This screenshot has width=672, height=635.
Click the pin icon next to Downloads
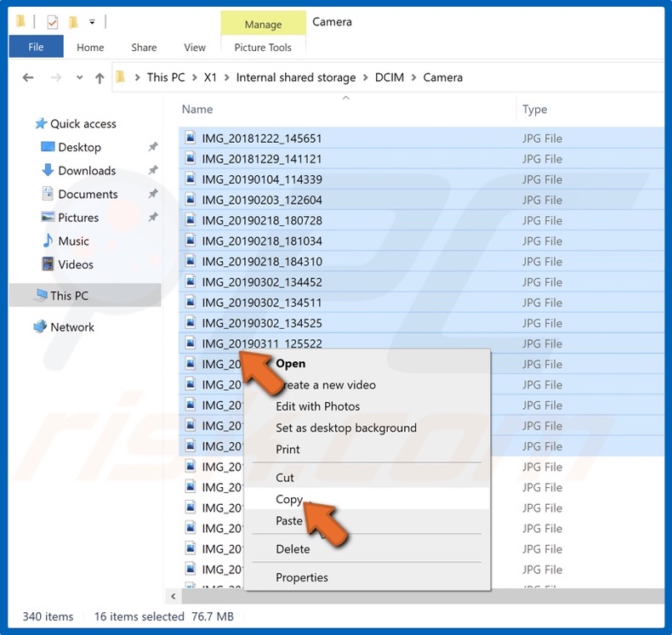(x=153, y=170)
